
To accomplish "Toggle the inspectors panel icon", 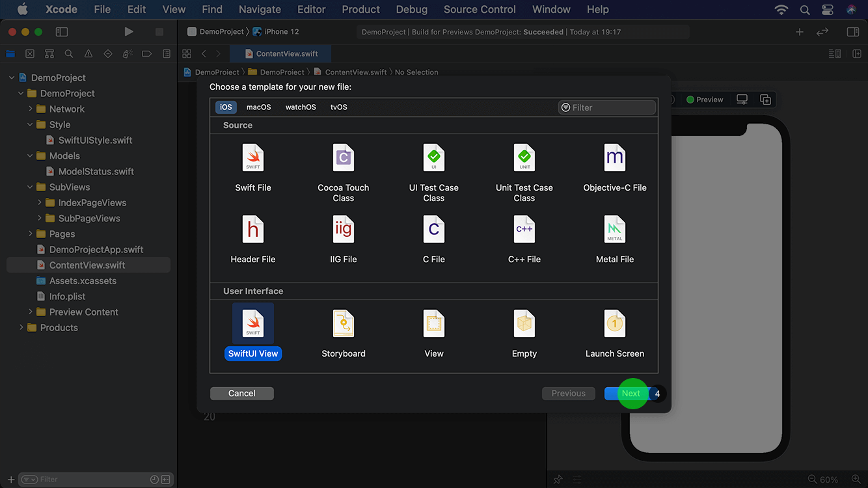I will pos(853,31).
